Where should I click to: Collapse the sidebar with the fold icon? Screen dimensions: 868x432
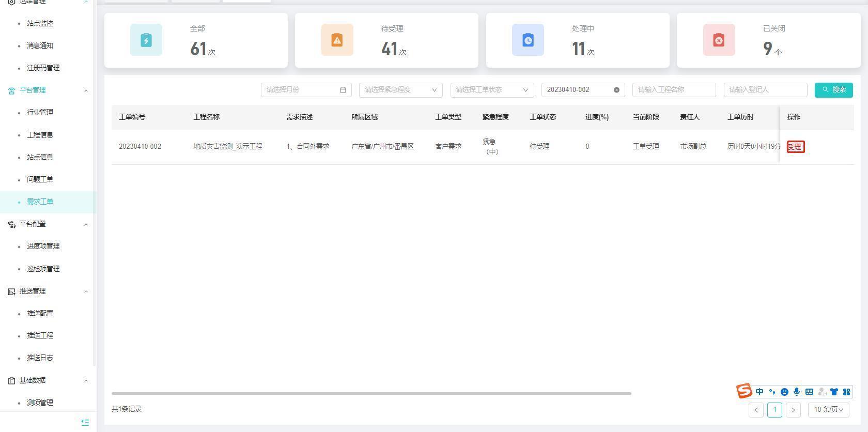pyautogui.click(x=85, y=422)
